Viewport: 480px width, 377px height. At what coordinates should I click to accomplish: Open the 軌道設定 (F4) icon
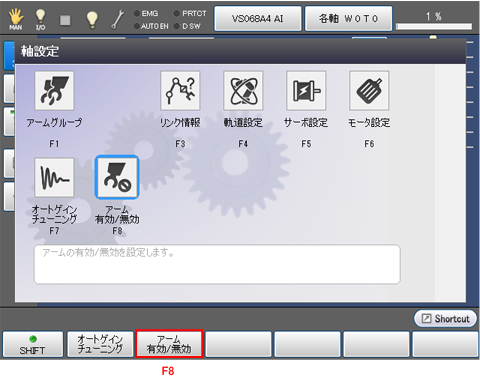243,91
